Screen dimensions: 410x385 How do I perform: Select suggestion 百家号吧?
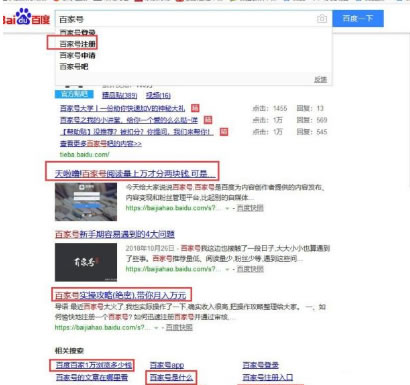(x=74, y=66)
